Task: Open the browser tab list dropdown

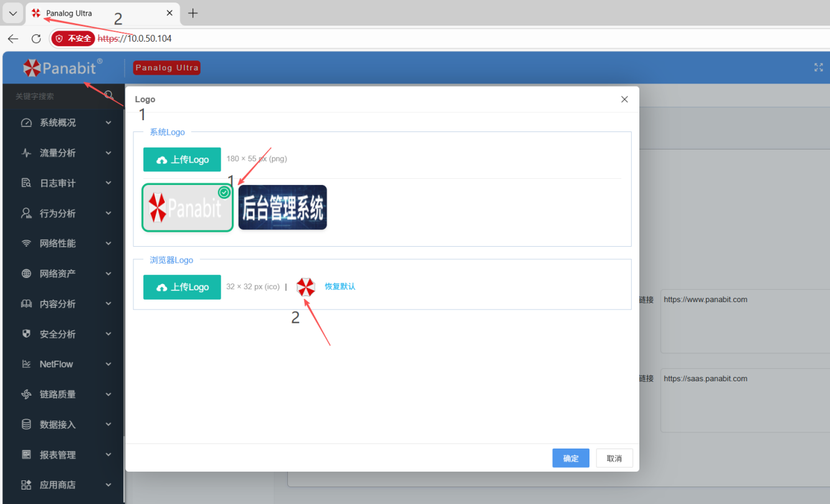Action: tap(12, 13)
